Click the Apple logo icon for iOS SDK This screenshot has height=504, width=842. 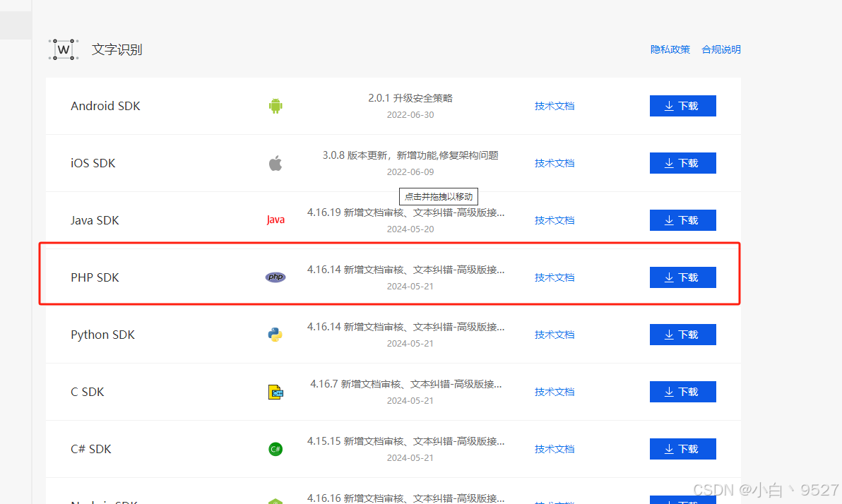tap(275, 163)
